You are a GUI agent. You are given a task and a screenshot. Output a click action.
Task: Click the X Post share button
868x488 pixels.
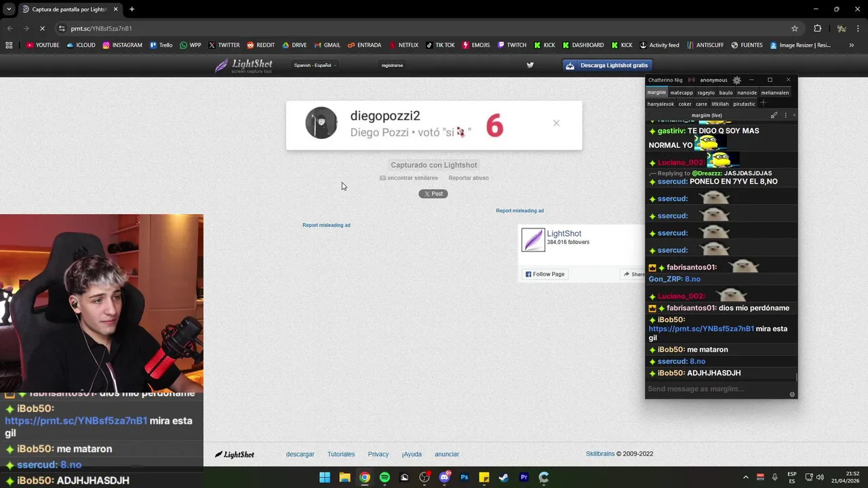click(x=433, y=194)
